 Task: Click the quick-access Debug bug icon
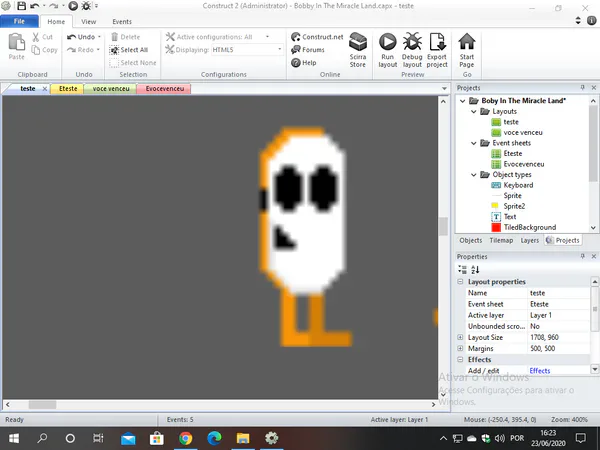[x=86, y=6]
